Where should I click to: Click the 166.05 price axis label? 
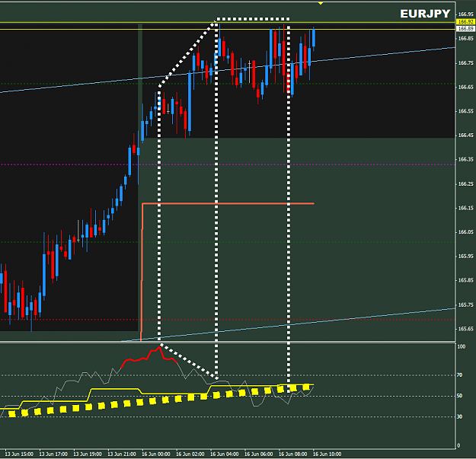coord(465,231)
